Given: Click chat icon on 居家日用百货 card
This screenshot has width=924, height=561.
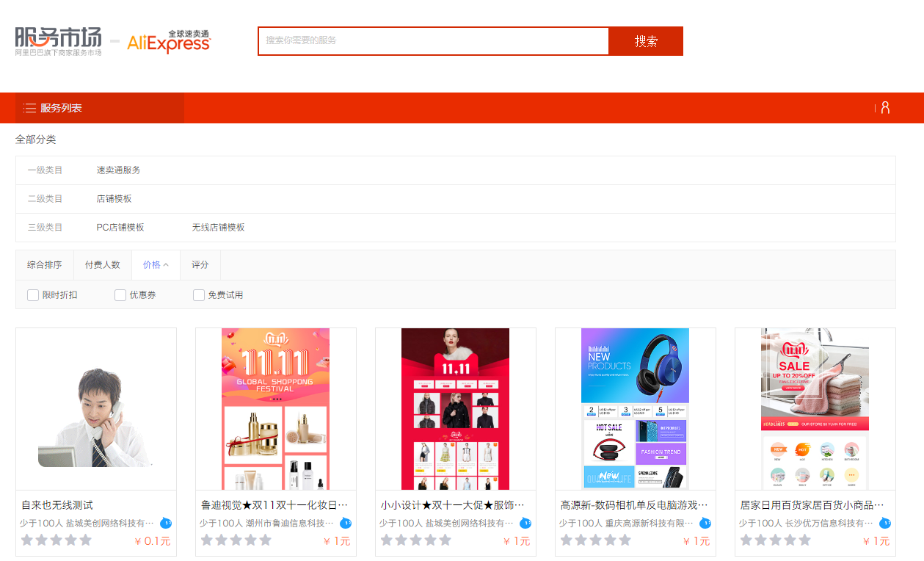Looking at the screenshot, I should (885, 524).
